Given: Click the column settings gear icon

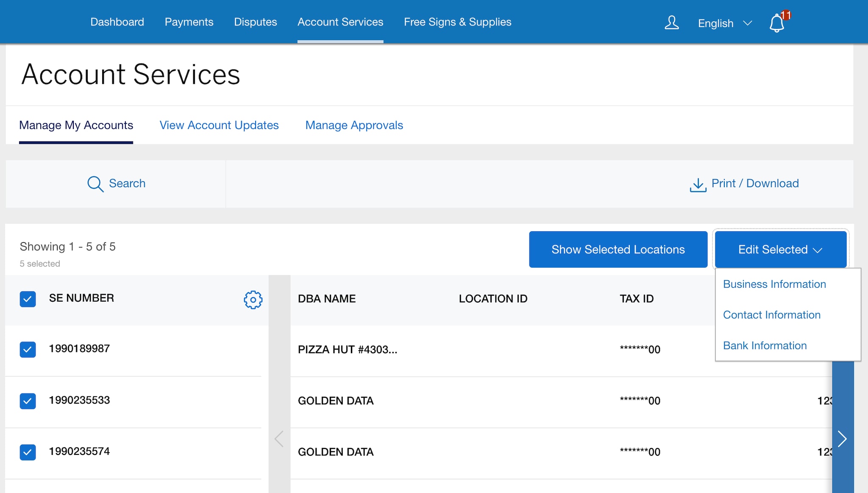Looking at the screenshot, I should (253, 299).
